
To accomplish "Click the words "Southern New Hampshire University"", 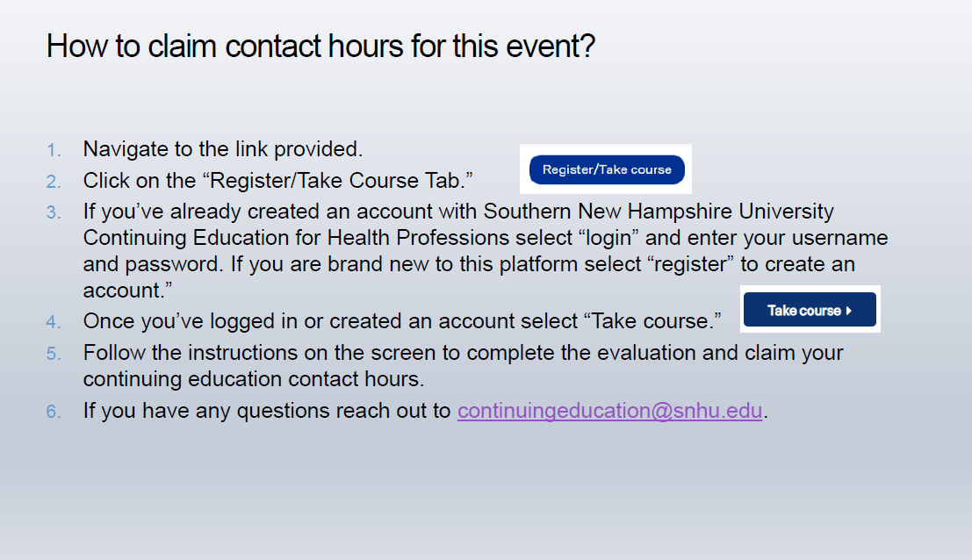I will [659, 212].
